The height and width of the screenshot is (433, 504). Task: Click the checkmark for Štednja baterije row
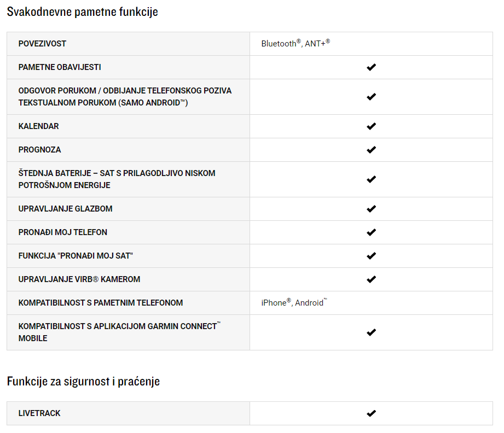tap(371, 179)
